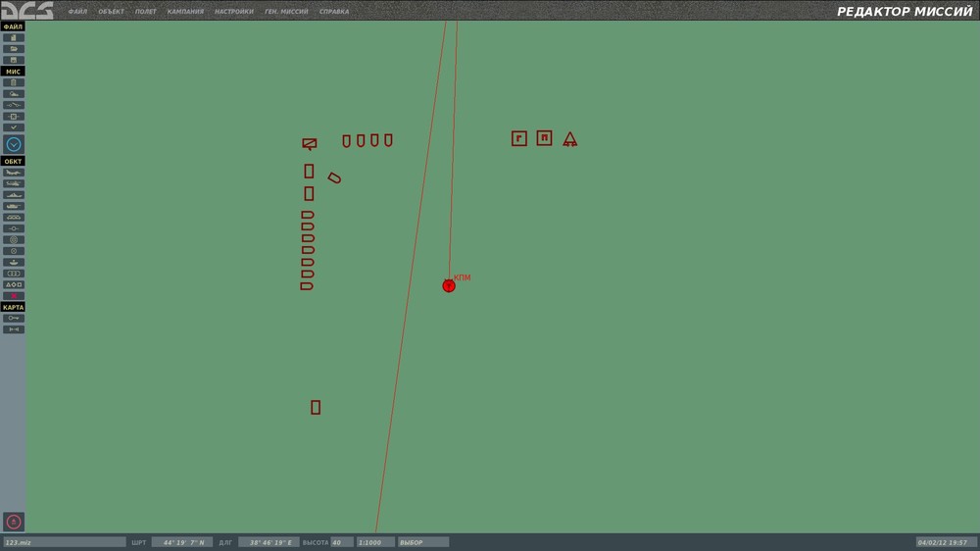Select the single circle trigger zone tool
Screen dimensions: 980x551
tap(13, 251)
